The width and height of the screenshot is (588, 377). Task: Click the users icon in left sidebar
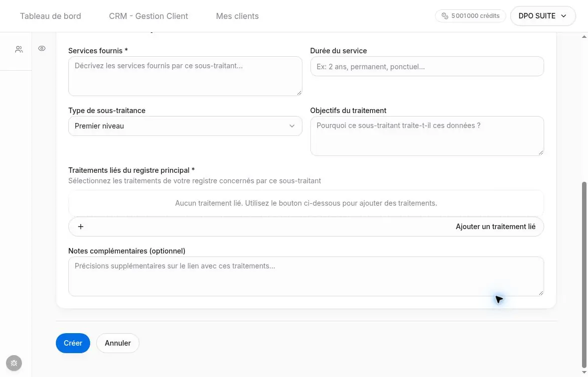coord(19,49)
